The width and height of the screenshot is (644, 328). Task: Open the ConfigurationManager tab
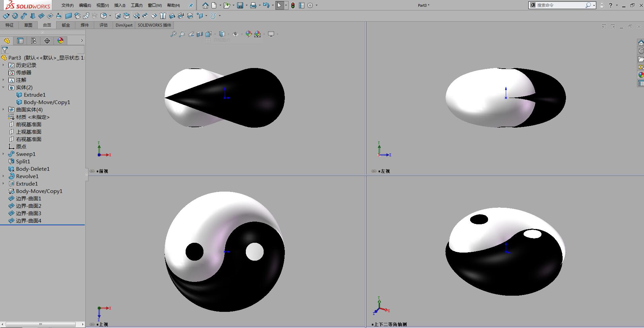pyautogui.click(x=34, y=41)
